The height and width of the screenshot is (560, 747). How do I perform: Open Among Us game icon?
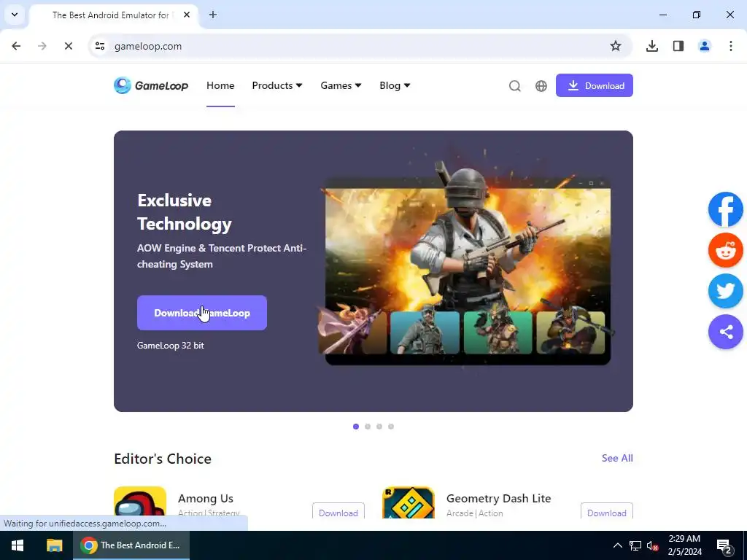click(x=140, y=502)
